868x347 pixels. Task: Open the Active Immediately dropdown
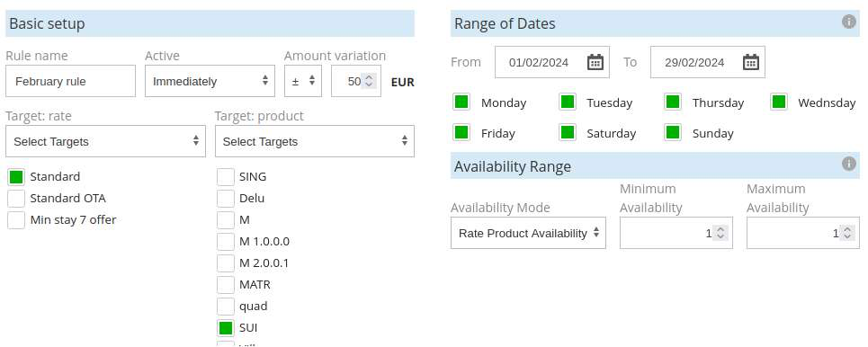[x=210, y=81]
